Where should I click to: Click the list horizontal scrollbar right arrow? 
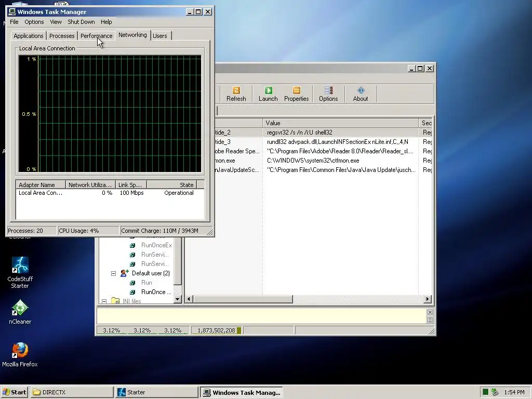point(428,299)
